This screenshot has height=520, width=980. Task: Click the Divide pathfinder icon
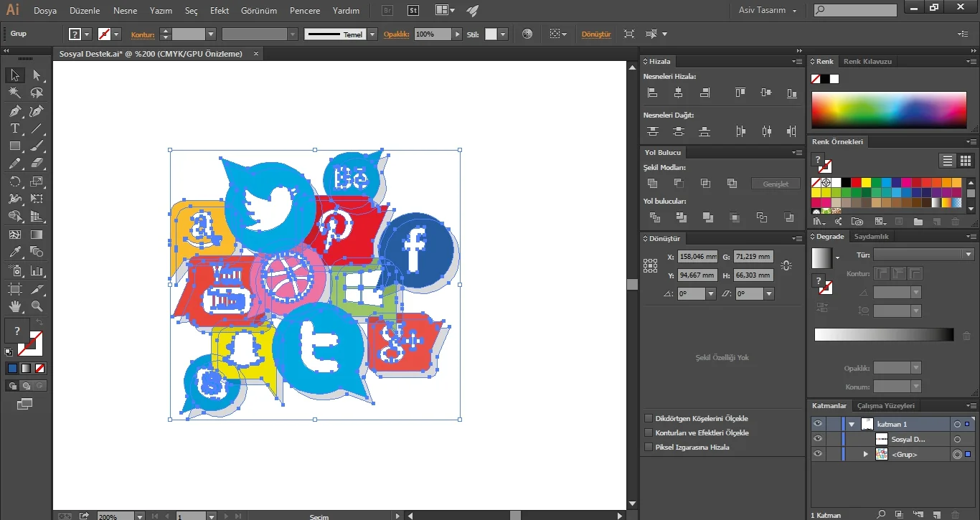click(x=654, y=217)
